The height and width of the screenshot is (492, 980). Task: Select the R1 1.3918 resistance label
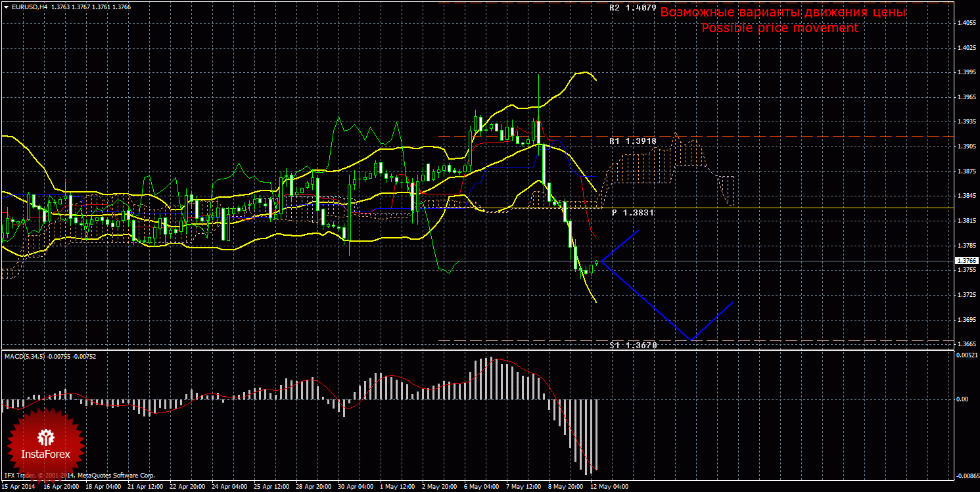(x=633, y=141)
